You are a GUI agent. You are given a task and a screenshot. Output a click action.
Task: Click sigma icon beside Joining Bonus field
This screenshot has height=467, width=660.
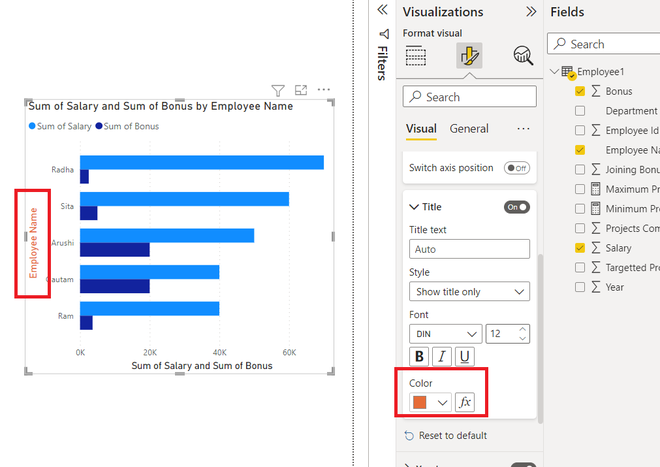596,169
